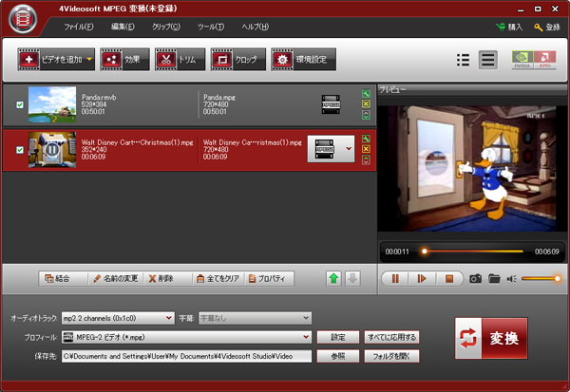Uncheck the Panda.rmvb checkbox
Image resolution: width=570 pixels, height=392 pixels.
(x=20, y=104)
